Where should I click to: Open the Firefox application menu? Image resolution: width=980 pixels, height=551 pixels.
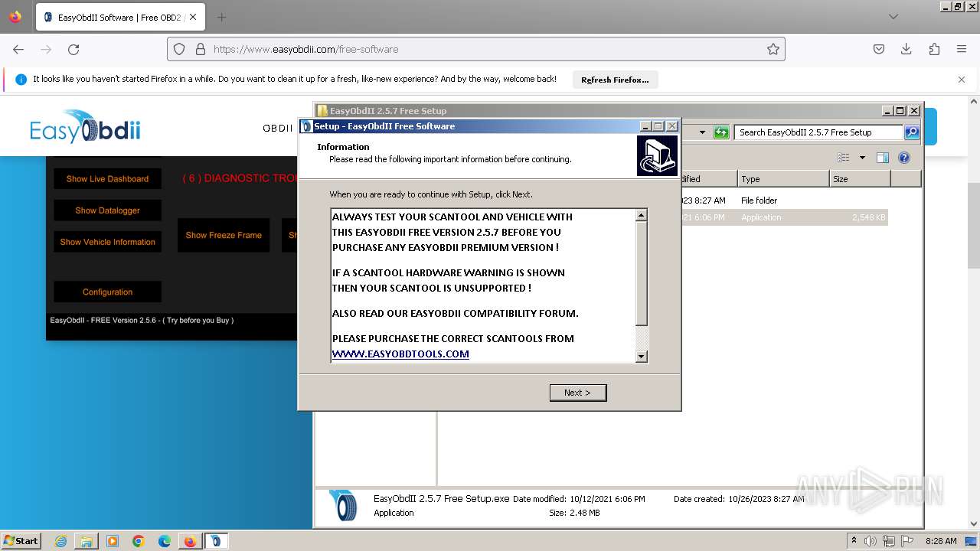pos(962,49)
